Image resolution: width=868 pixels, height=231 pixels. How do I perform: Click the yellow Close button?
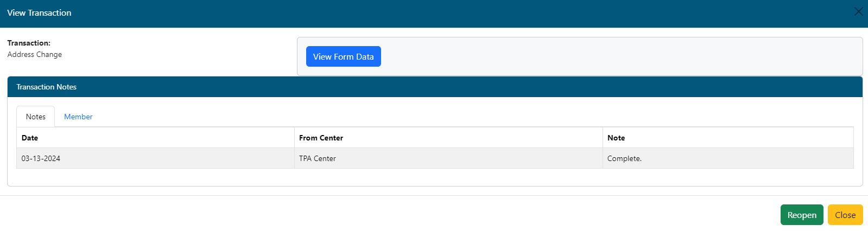pyautogui.click(x=845, y=215)
